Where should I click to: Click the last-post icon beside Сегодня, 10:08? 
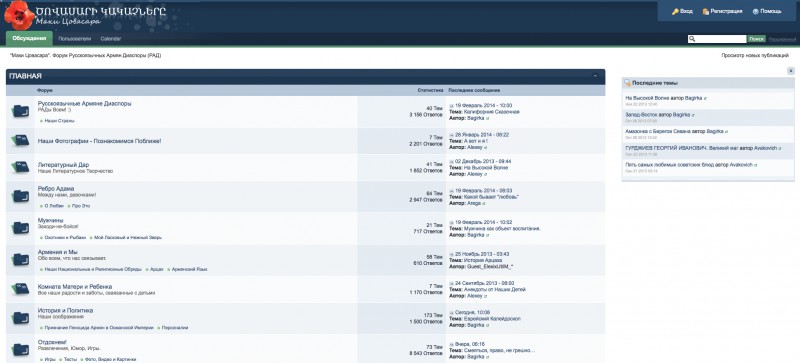452,312
